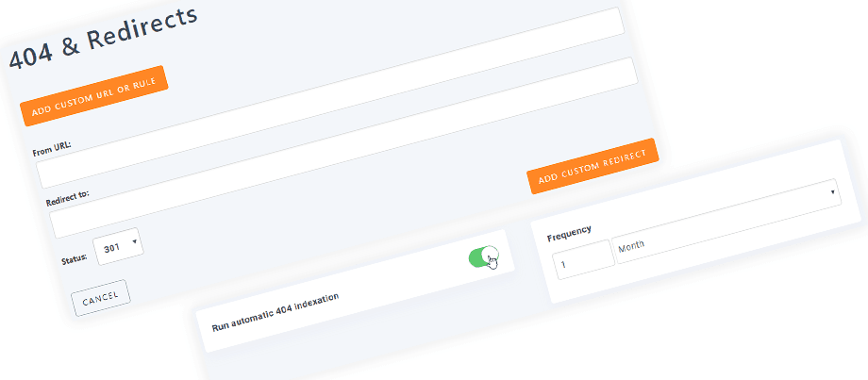Click the Add Custom URL or Rule button
868x380 pixels.
[x=93, y=95]
